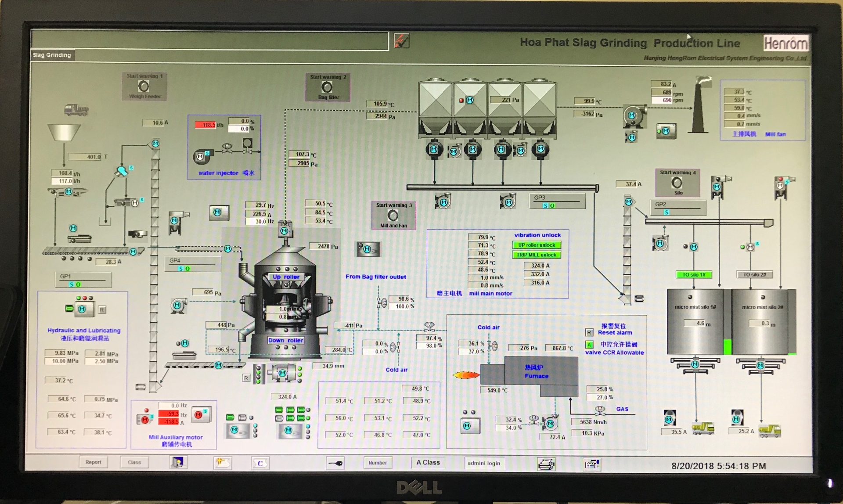Click the exit door icon
The height and width of the screenshot is (504, 843).
coord(178,462)
